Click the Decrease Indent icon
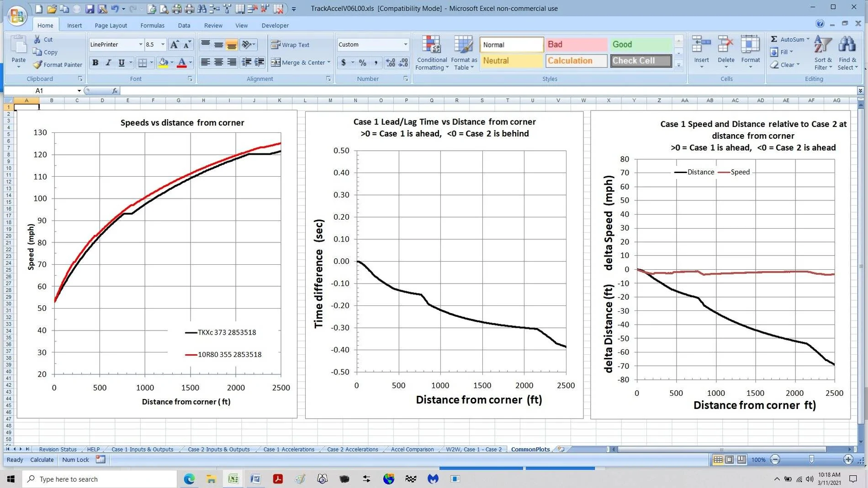The image size is (868, 488). (x=246, y=62)
